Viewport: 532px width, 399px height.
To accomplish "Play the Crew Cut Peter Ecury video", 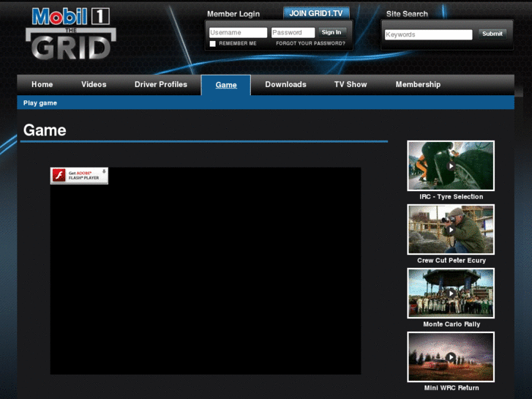I will coord(451,230).
